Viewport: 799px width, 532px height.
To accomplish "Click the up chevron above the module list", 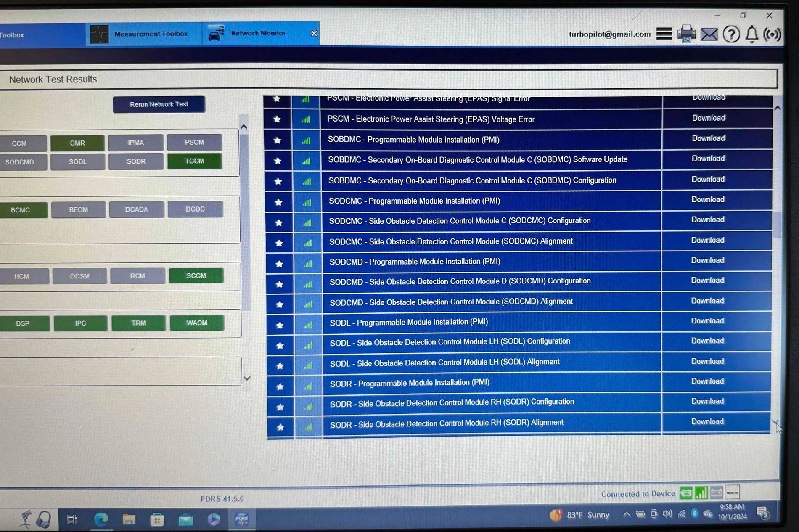I will click(x=245, y=126).
